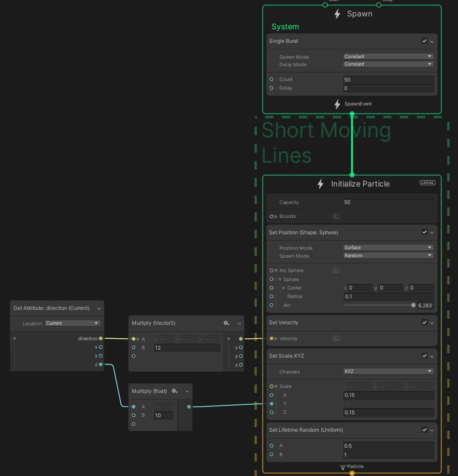The height and width of the screenshot is (476, 458).
Task: Click the lightning icon on the Spawn header
Action: (x=337, y=14)
